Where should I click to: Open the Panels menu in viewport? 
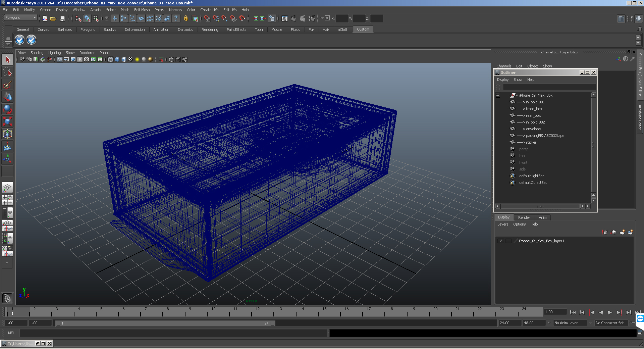pos(105,53)
